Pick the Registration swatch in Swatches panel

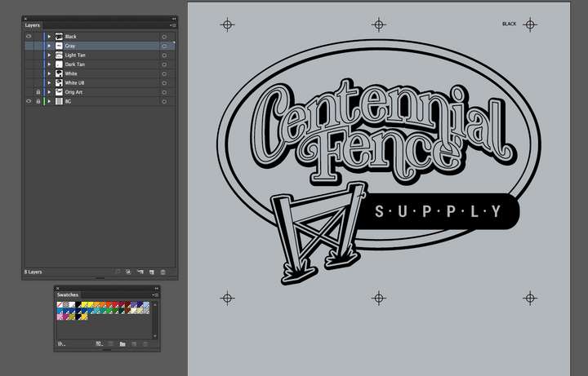coord(66,305)
